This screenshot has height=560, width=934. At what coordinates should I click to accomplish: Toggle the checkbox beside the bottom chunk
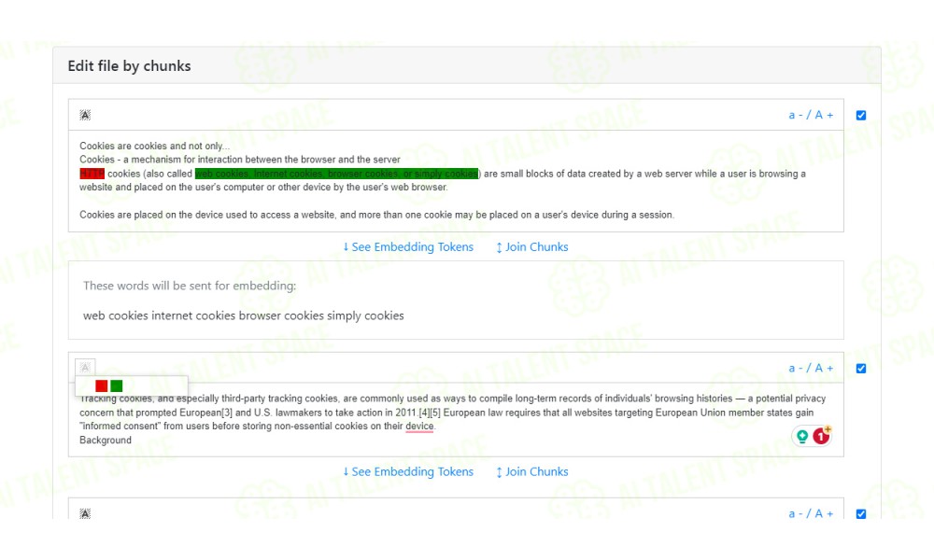[861, 514]
